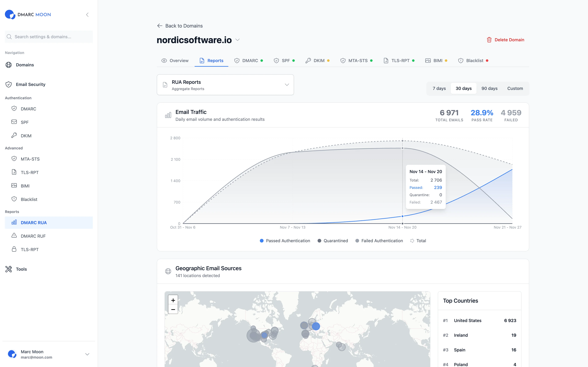Select the DMARC authentication icon in sidebar
The height and width of the screenshot is (367, 588).
(x=14, y=109)
